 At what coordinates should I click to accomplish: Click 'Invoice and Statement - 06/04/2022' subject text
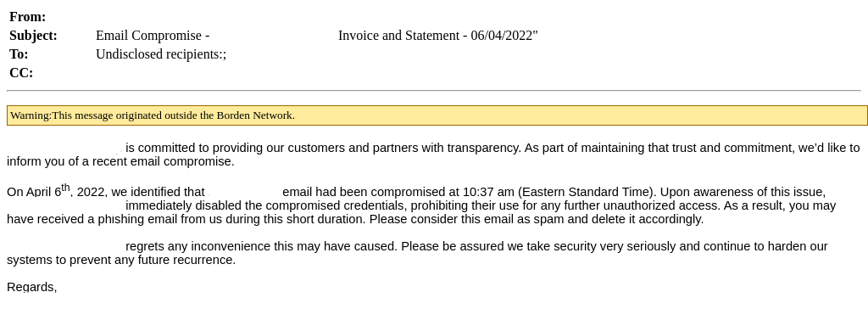coord(438,36)
